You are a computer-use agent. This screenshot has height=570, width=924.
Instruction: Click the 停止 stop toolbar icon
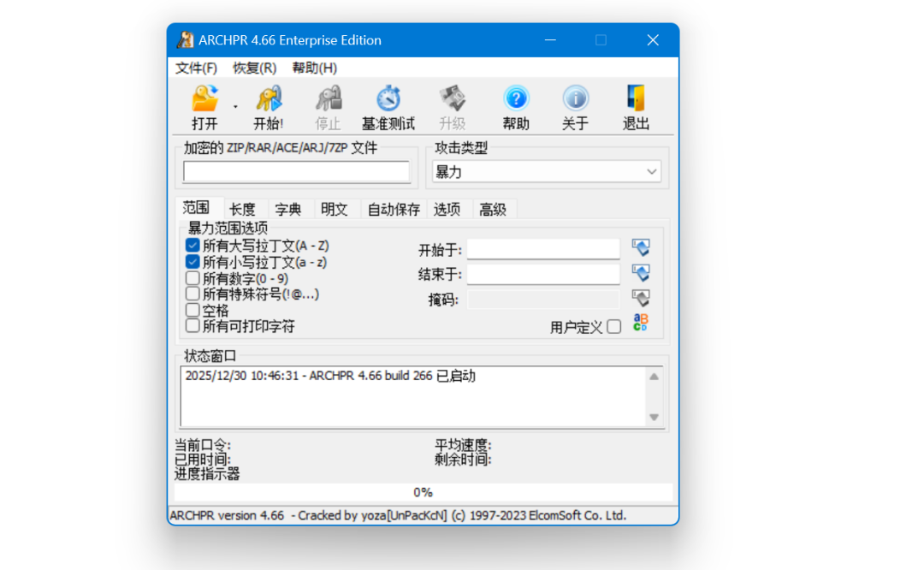[329, 99]
